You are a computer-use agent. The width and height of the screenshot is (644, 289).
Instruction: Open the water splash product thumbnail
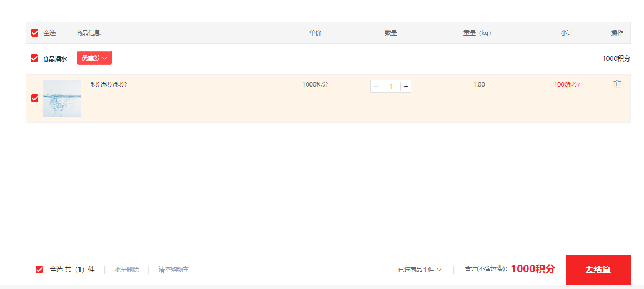point(62,98)
